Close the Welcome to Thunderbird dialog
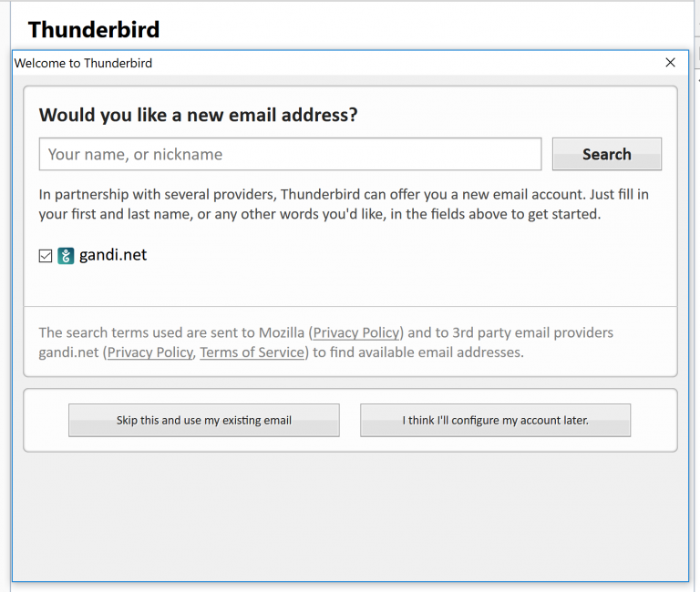700x592 pixels. 670,63
